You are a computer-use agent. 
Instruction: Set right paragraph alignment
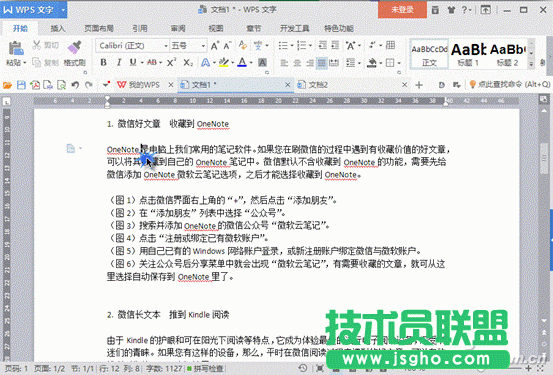(x=309, y=63)
